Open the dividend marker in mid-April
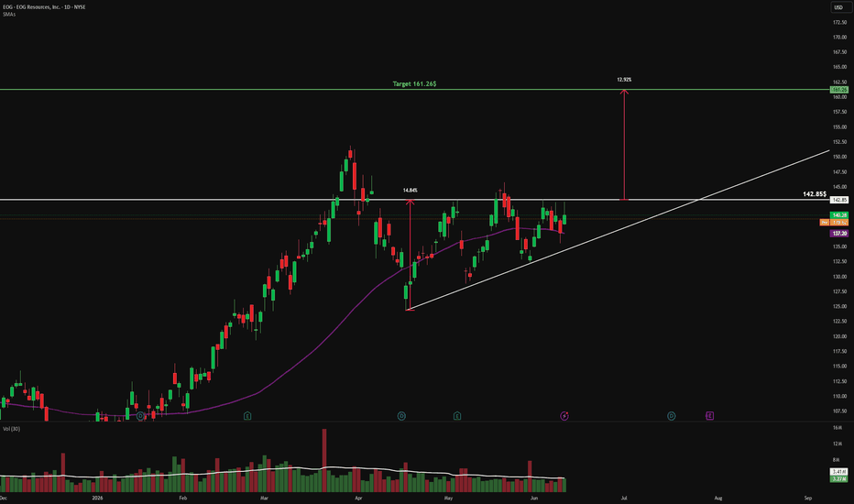The height and width of the screenshot is (504, 854). pyautogui.click(x=401, y=416)
